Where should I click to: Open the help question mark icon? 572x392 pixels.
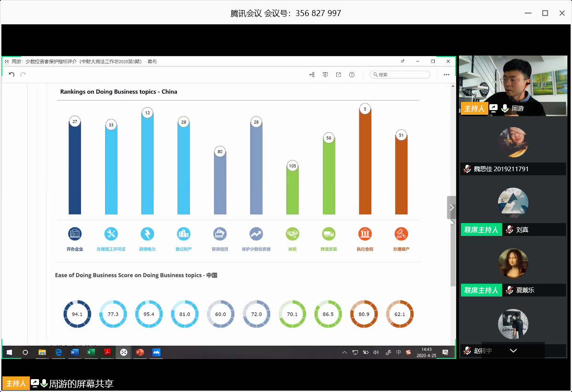(352, 75)
